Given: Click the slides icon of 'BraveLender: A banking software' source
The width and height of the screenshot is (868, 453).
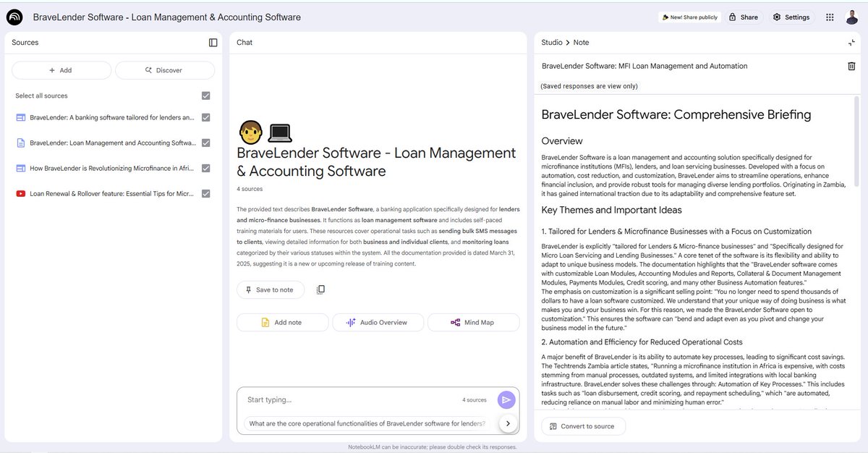Looking at the screenshot, I should (20, 117).
